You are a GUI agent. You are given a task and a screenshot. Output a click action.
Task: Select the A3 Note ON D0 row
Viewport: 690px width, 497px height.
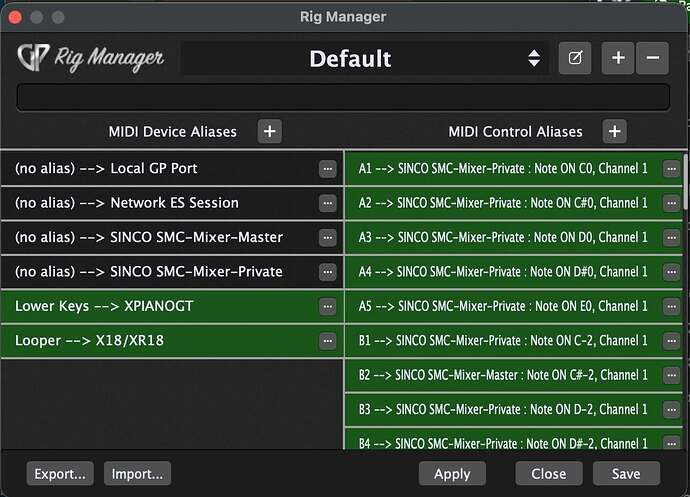pyautogui.click(x=514, y=237)
